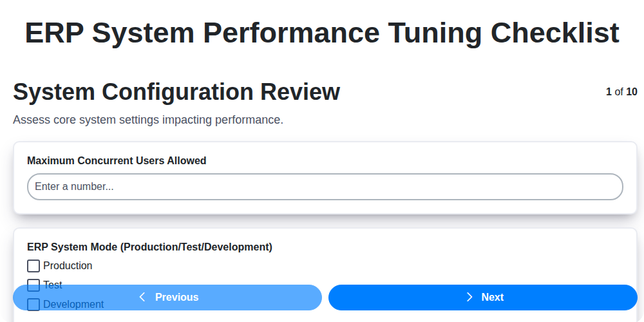
Task: Click the '1 of 10' page indicator
Action: (x=621, y=92)
